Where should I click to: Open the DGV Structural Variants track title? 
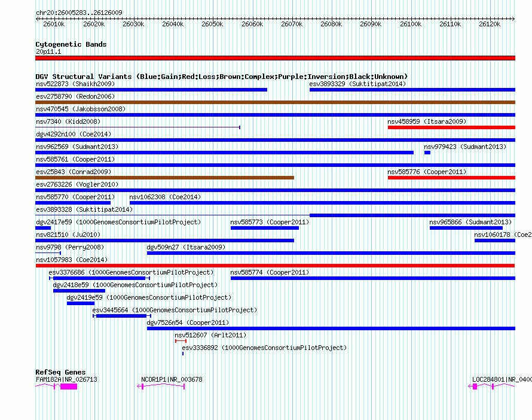click(222, 77)
